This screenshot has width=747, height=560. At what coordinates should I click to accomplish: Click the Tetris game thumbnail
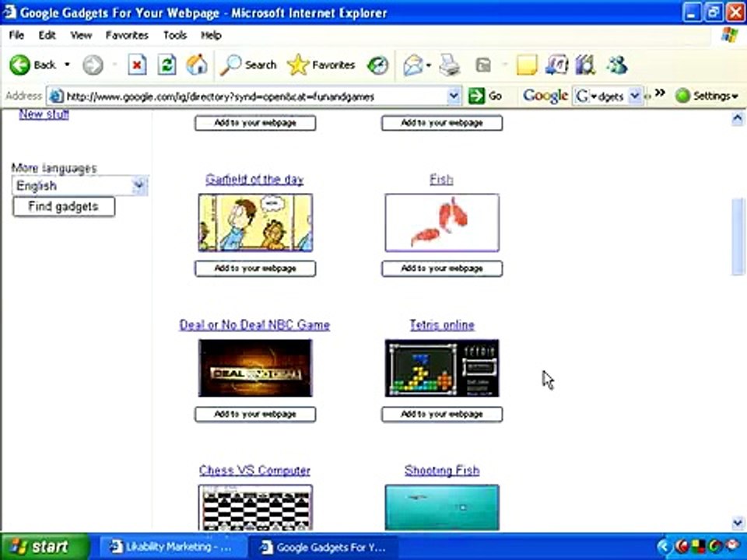pos(442,368)
